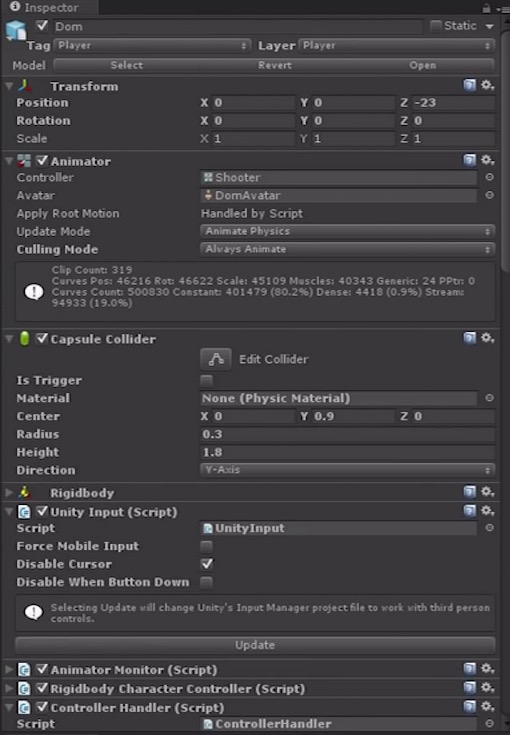The width and height of the screenshot is (510, 735).
Task: Open collider Direction dropdown
Action: (x=347, y=469)
